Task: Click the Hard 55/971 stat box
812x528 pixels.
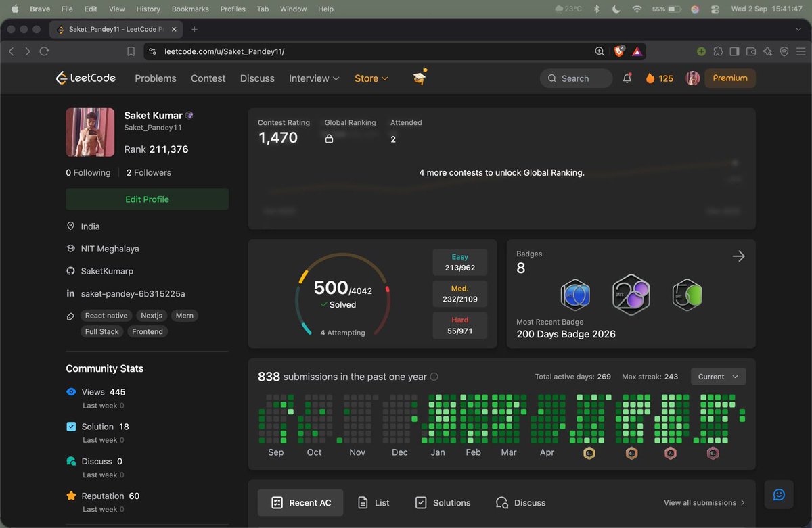Action: [x=460, y=326]
